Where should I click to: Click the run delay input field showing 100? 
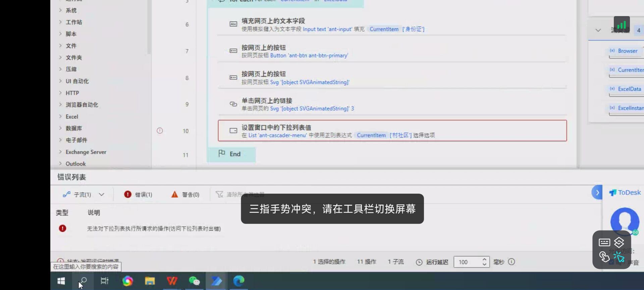click(468, 262)
